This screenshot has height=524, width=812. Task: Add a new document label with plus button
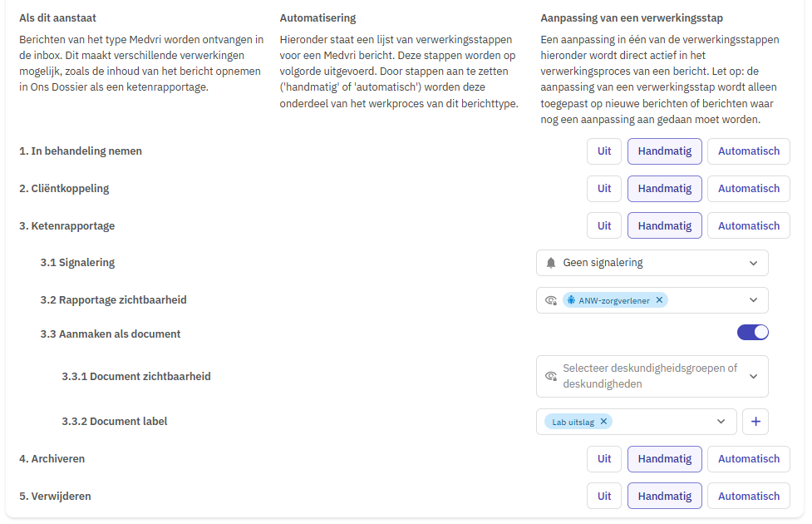[755, 422]
